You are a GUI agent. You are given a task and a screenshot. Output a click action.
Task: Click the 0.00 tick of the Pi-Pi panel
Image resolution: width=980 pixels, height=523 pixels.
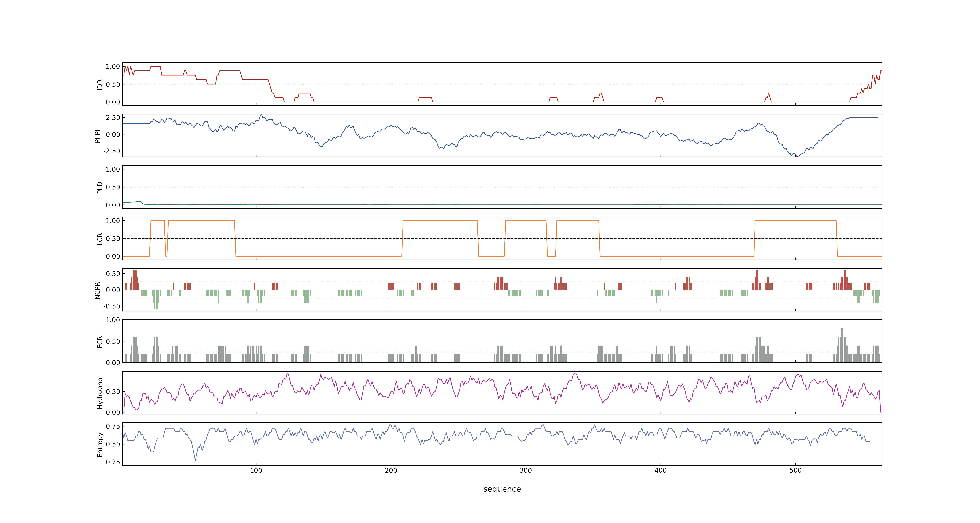(113, 134)
